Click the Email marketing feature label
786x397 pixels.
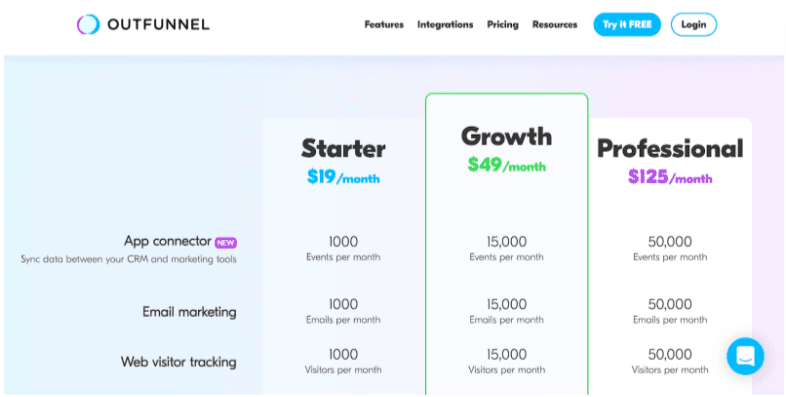189,312
